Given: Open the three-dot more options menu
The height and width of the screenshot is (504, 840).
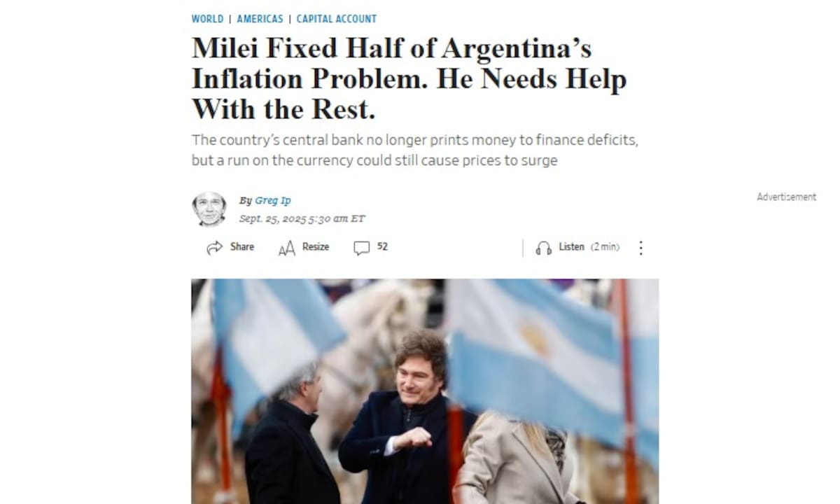Looking at the screenshot, I should pyautogui.click(x=640, y=248).
